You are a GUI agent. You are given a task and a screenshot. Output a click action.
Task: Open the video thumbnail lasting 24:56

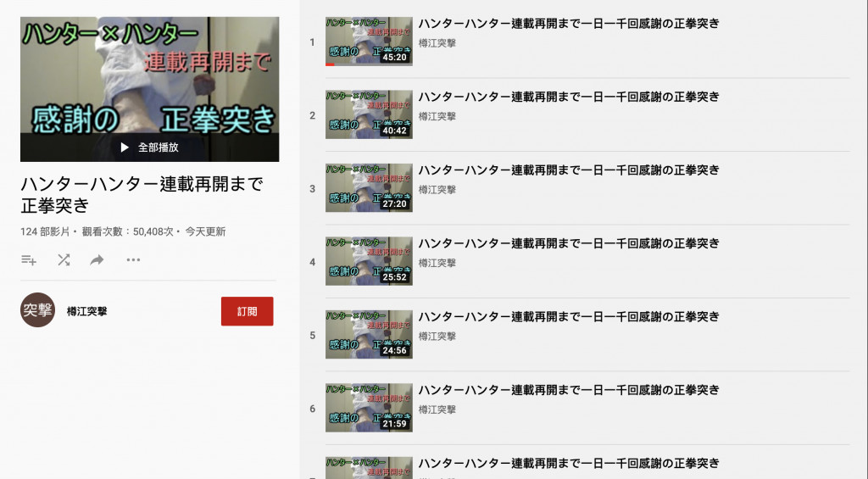pos(369,335)
